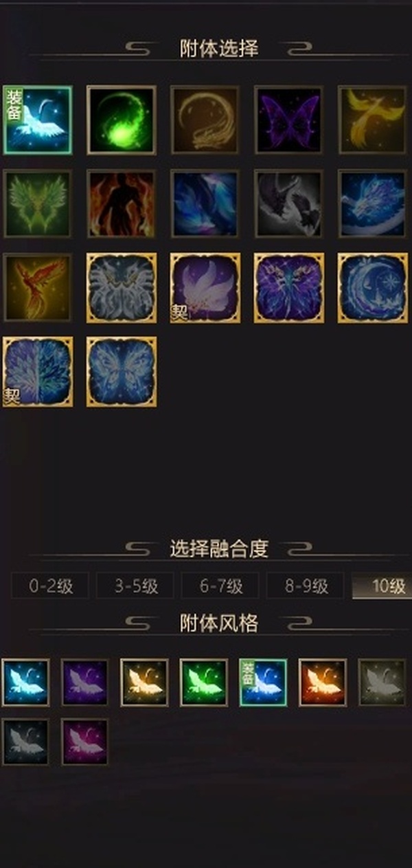This screenshot has height=868, width=412.
Task: Switch fusion level to 6-7级
Action: pos(220,586)
